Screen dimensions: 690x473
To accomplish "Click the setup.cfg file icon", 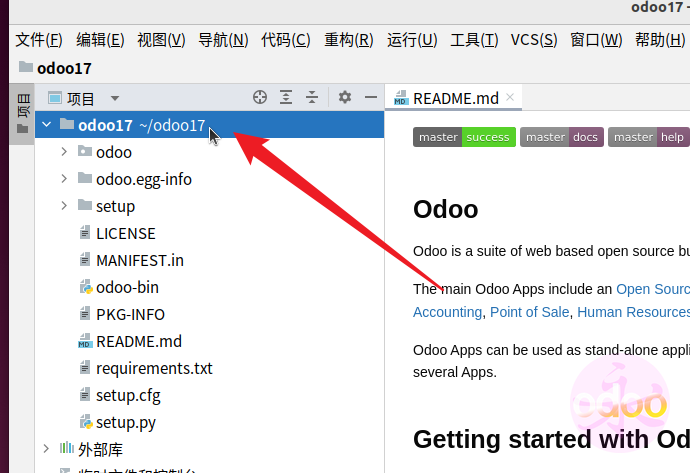I will point(84,395).
